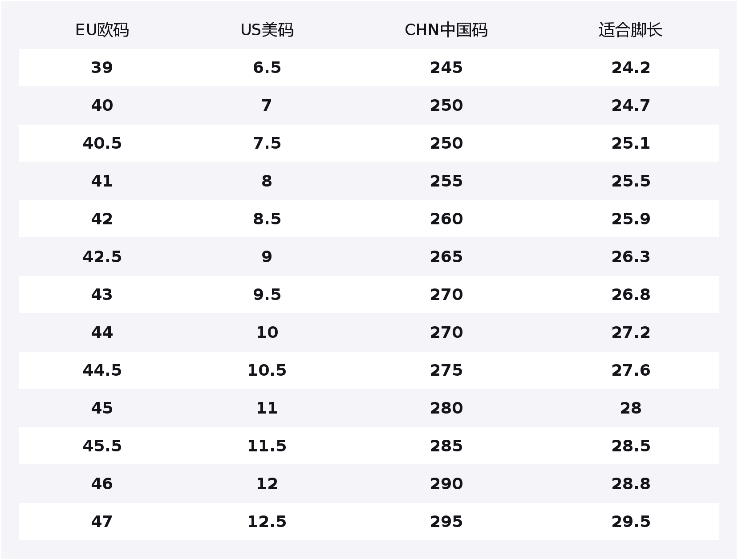This screenshot has width=738, height=560.
Task: Select the US size 8.5 cell
Action: [267, 219]
